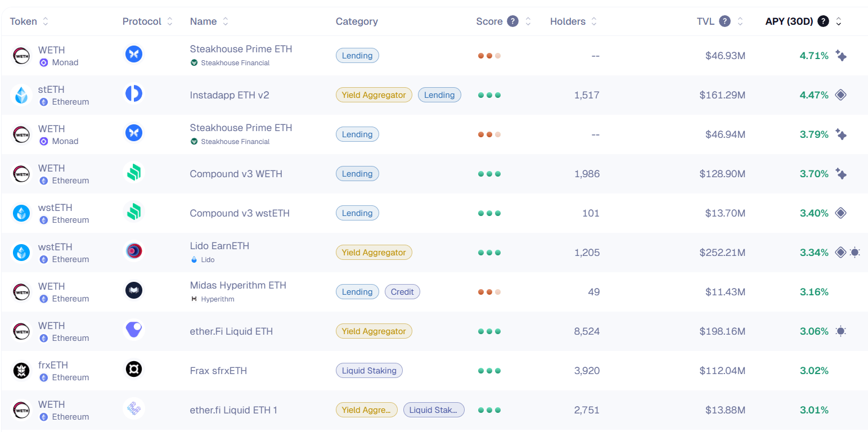Viewport: 868px width, 432px height.
Task: Click the sun icon beside 3.06% APY
Action: 841,331
